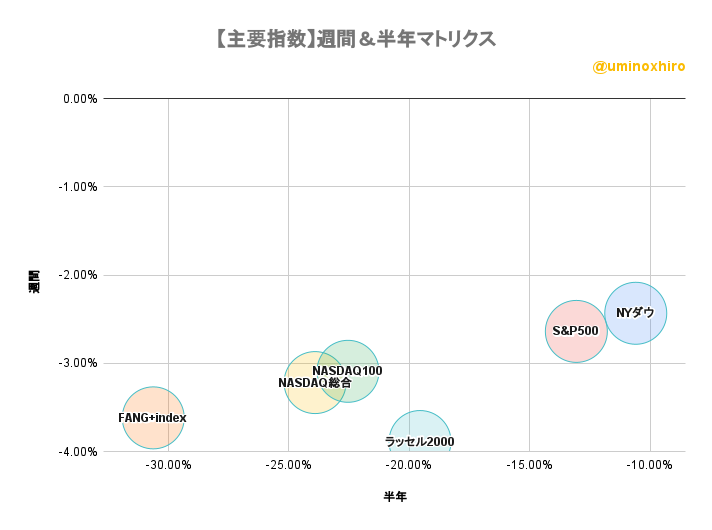The image size is (712, 530).
Task: Click the 0.00% y-axis label
Action: tap(80, 99)
